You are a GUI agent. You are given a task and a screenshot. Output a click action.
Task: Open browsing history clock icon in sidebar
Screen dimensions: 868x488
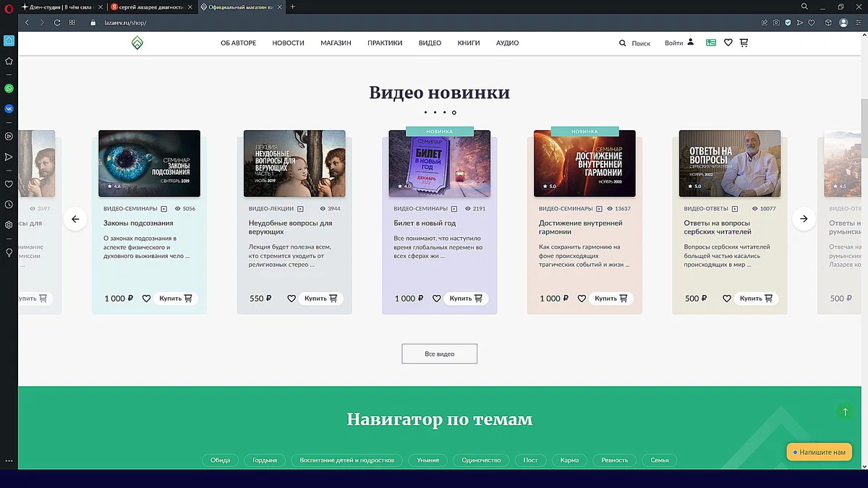(9, 205)
